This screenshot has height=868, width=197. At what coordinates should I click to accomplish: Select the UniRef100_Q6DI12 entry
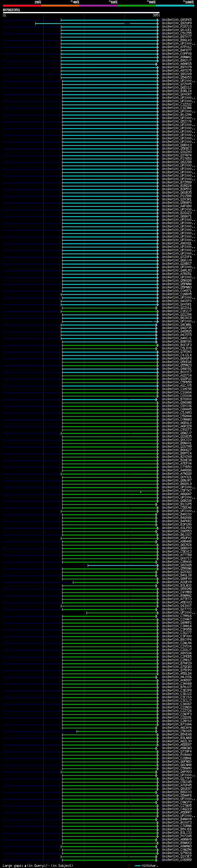click(x=177, y=88)
